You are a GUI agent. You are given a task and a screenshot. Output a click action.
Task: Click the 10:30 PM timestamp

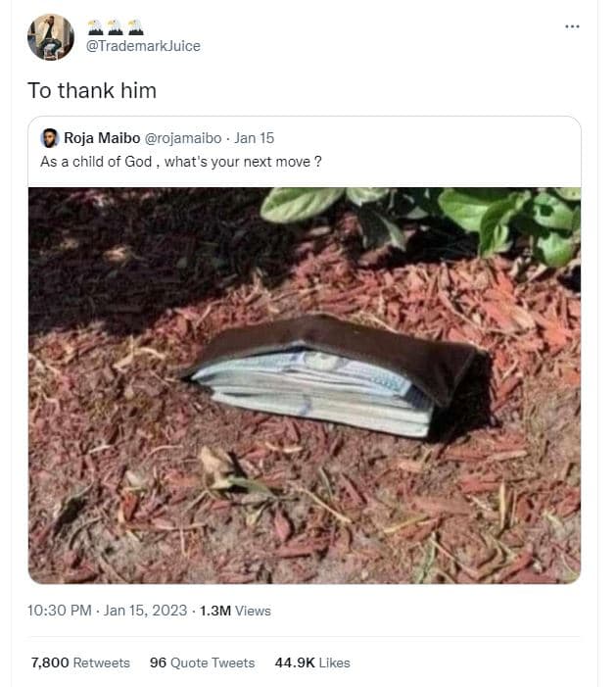pos(61,611)
